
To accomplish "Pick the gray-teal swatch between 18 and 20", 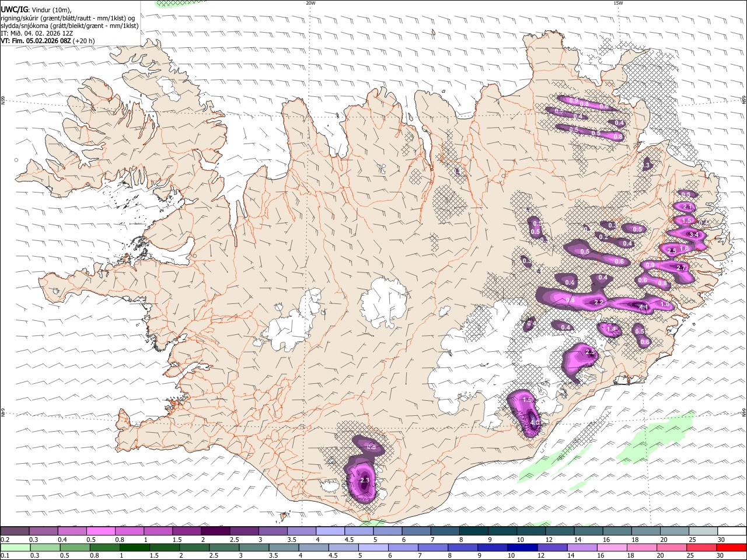I will click(646, 531).
